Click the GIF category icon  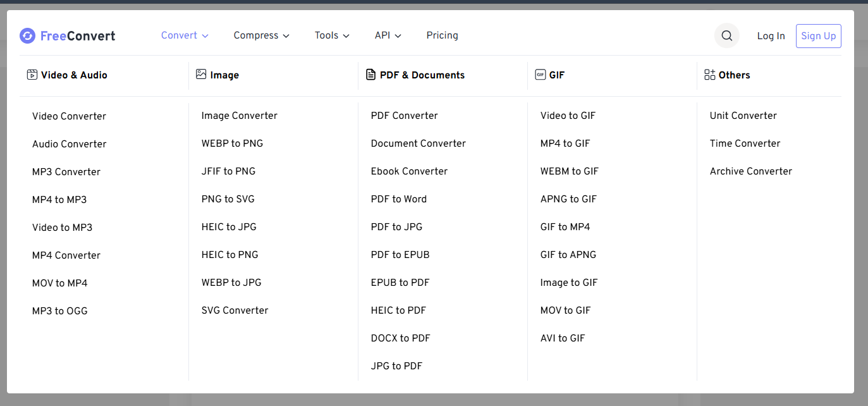540,75
